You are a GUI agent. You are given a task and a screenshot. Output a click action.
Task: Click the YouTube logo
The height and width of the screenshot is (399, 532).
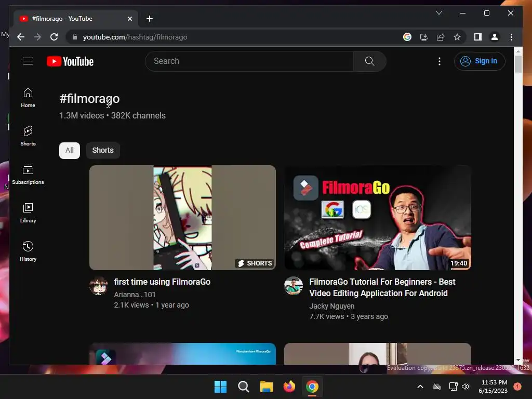pos(70,61)
